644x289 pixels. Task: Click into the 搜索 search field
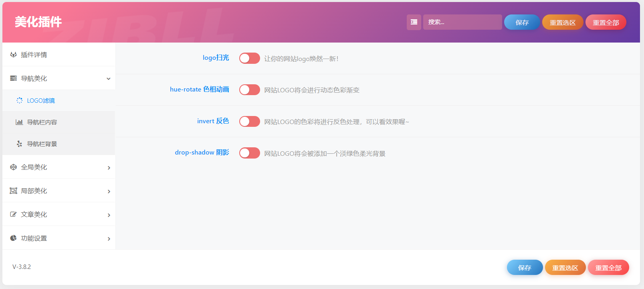tap(462, 22)
